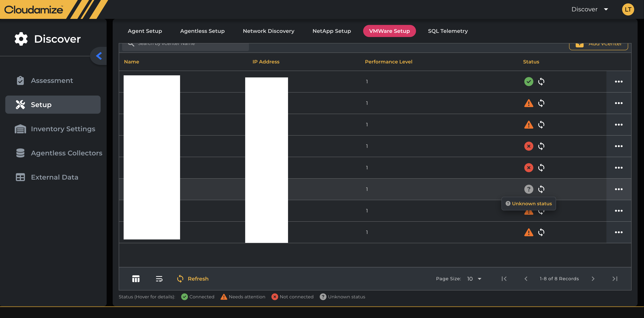Open the Network Discovery tab
The image size is (644, 318).
269,31
